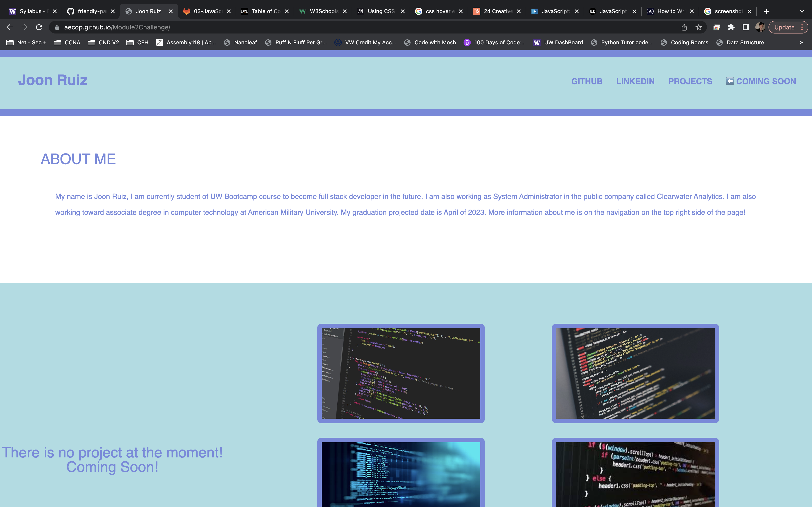
Task: Open the extensions puzzle icon
Action: pyautogui.click(x=732, y=27)
